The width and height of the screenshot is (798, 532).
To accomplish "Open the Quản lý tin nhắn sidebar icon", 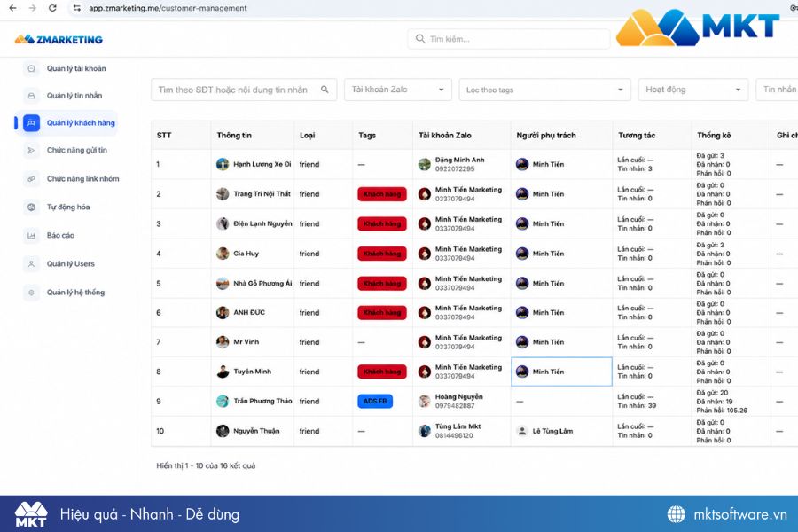I will (32, 96).
